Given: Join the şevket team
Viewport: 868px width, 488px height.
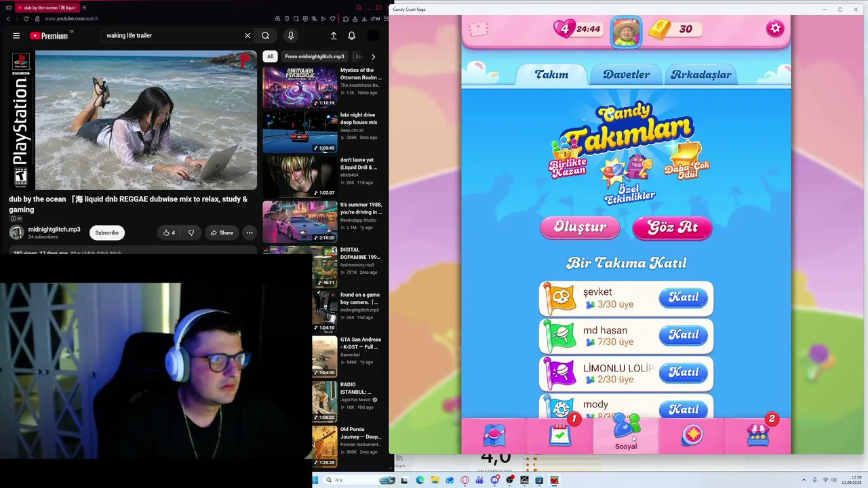Looking at the screenshot, I should pyautogui.click(x=684, y=298).
